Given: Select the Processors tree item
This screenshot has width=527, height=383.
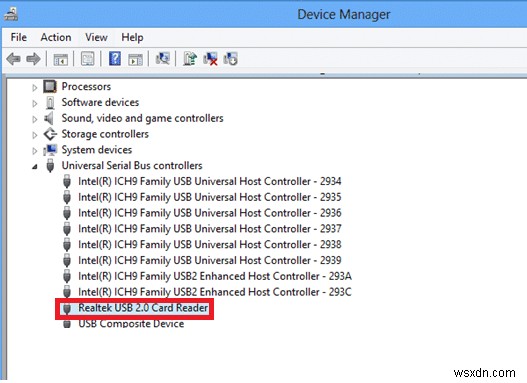Looking at the screenshot, I should coord(86,87).
